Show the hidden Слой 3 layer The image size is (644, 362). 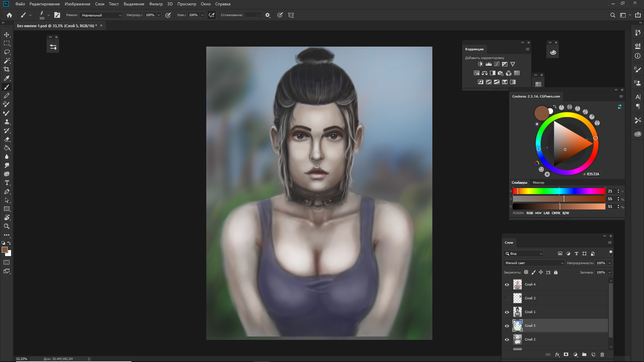[507, 298]
